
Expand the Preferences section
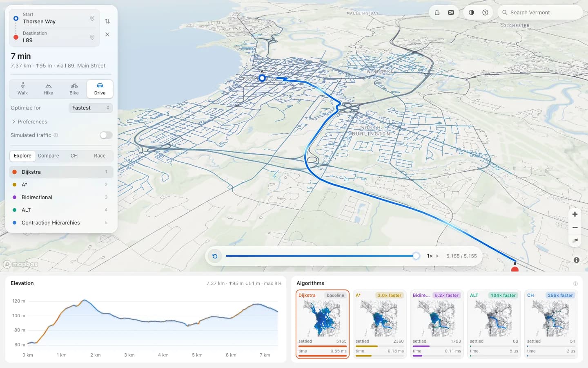pyautogui.click(x=29, y=122)
